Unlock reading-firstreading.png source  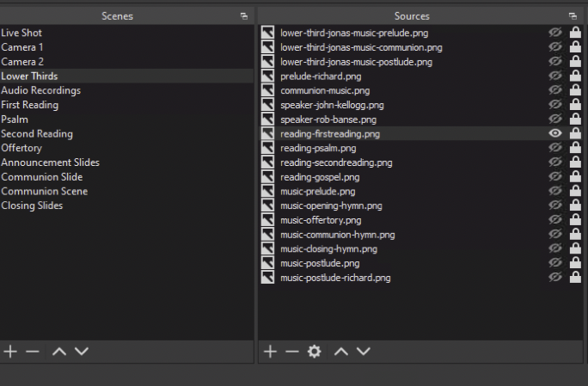575,133
